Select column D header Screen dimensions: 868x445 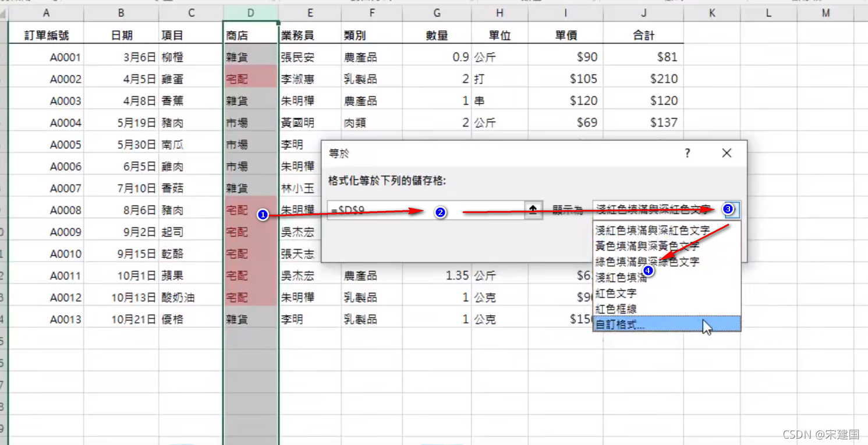pyautogui.click(x=251, y=13)
